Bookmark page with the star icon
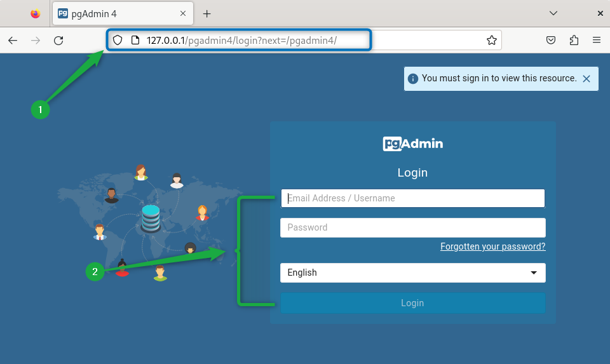Image resolution: width=610 pixels, height=364 pixels. 491,41
